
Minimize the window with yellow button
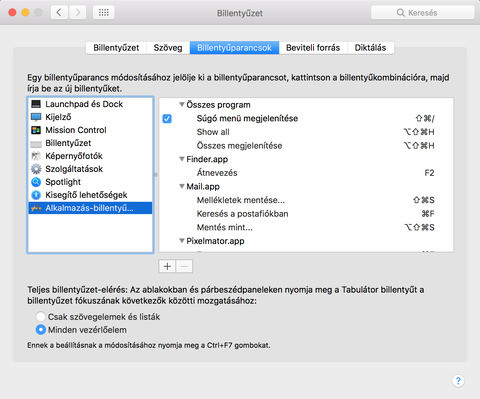click(x=25, y=13)
